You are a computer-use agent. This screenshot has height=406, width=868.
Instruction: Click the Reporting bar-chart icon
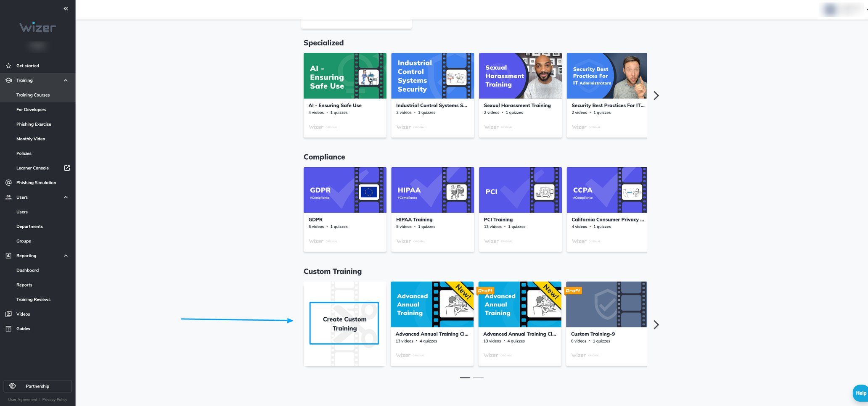(8, 256)
